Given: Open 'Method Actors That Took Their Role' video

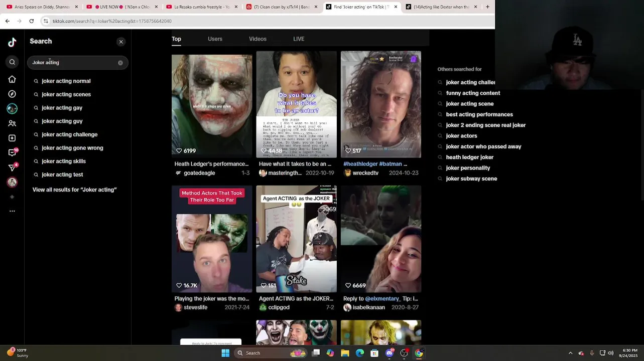Looking at the screenshot, I should click(x=212, y=239).
